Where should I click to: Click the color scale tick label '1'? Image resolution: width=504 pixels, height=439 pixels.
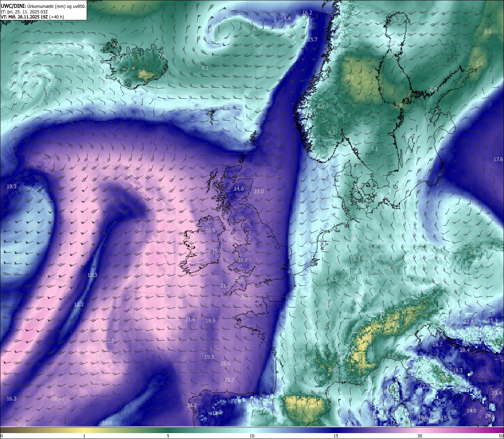[x=84, y=436]
